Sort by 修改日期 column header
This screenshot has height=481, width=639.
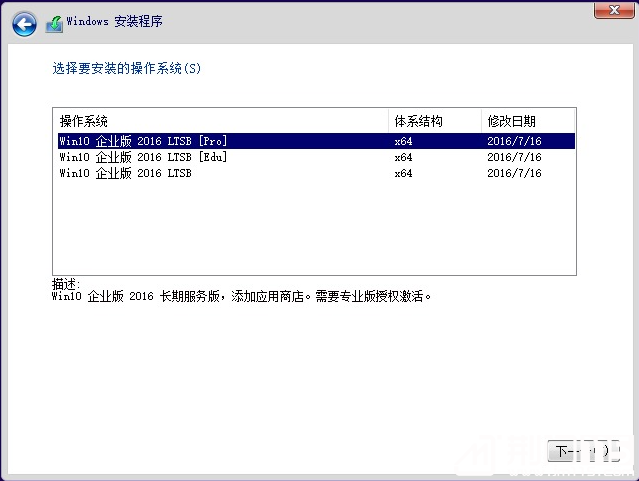(x=528, y=121)
